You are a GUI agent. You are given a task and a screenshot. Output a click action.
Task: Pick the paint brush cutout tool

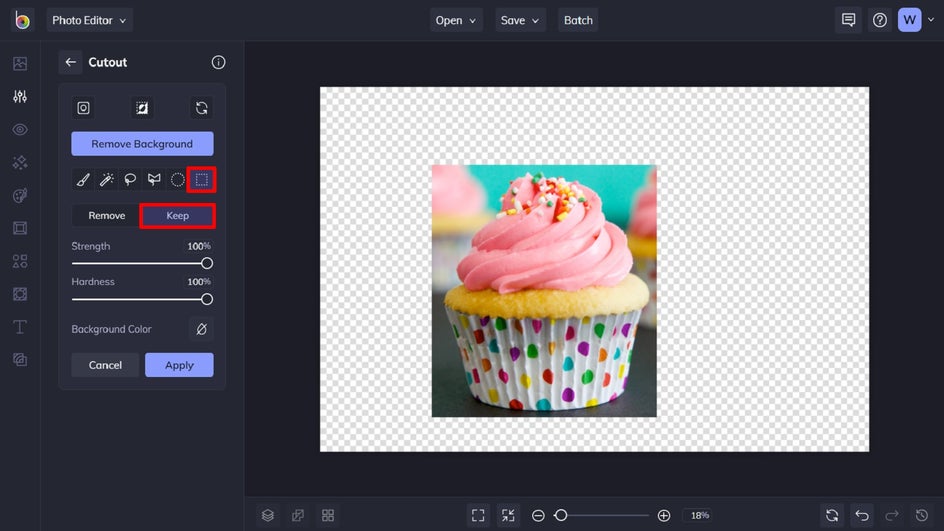click(x=84, y=180)
